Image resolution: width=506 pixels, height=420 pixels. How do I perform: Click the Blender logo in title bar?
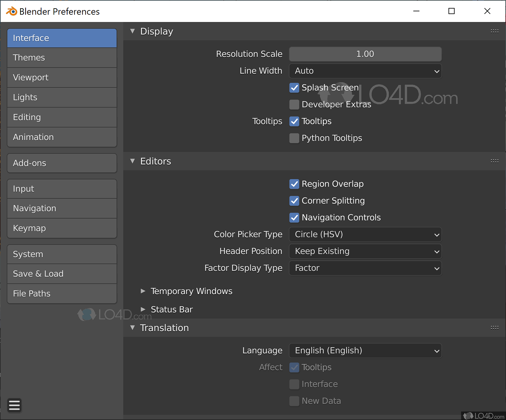pyautogui.click(x=12, y=11)
